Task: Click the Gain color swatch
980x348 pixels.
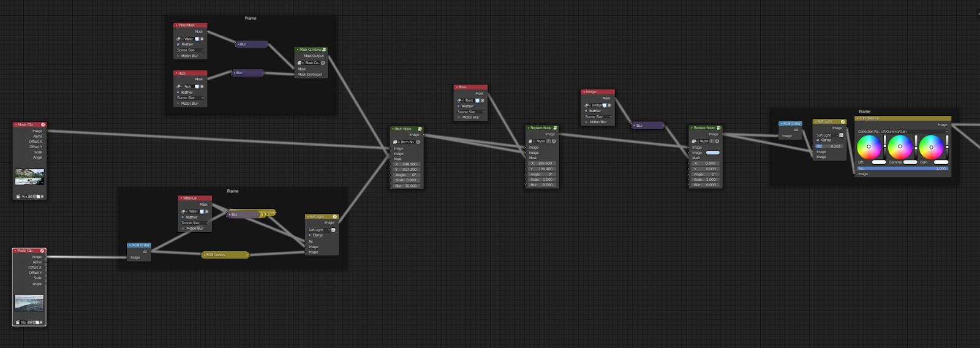Action: [941, 162]
